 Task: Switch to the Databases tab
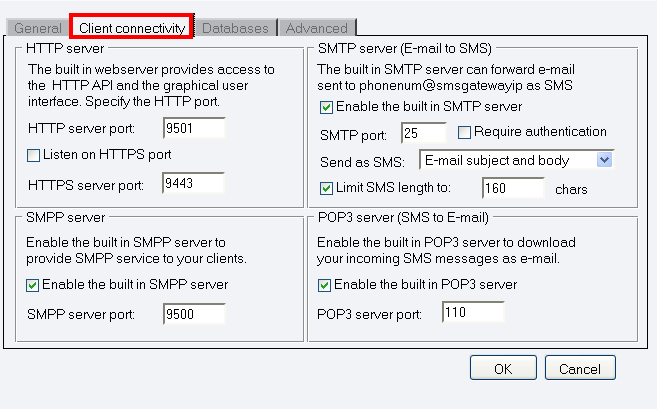point(235,28)
